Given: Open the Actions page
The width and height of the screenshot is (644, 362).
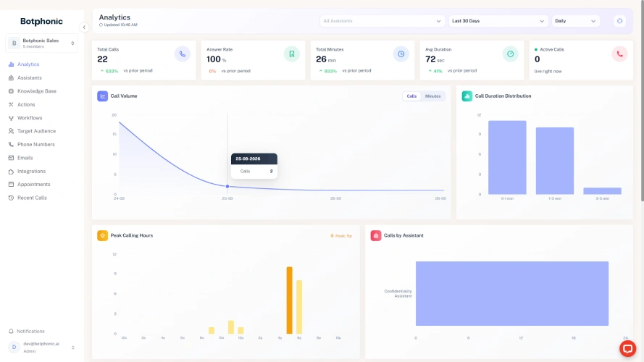Looking at the screenshot, I should coord(26,105).
